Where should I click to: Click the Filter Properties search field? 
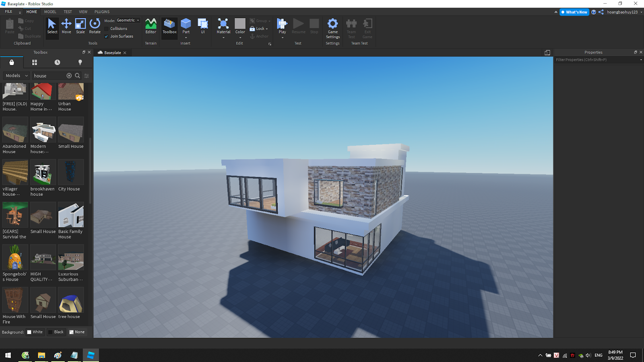coord(597,60)
